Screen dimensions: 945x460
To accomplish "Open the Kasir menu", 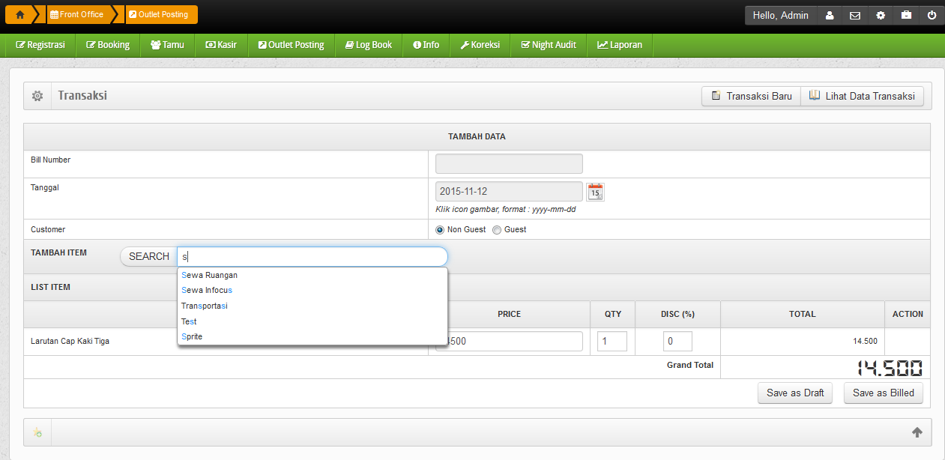I will [x=221, y=45].
